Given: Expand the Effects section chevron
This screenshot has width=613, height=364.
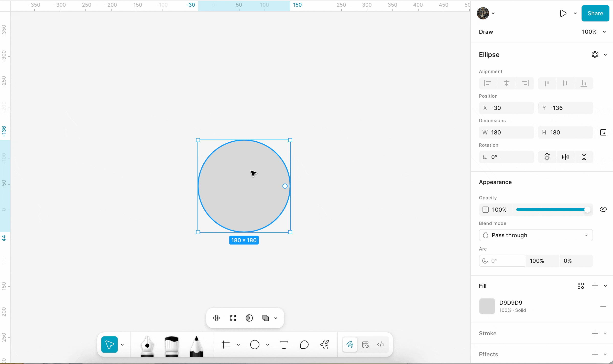Looking at the screenshot, I should [x=605, y=355].
